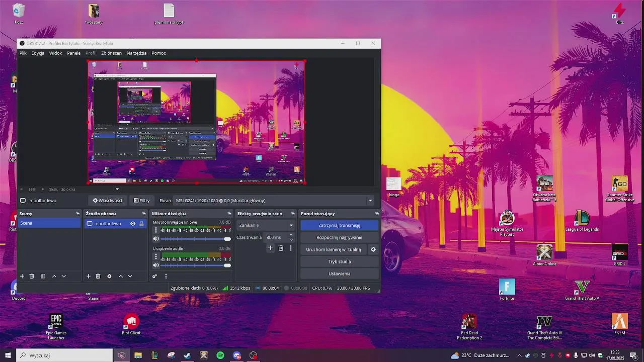Image resolution: width=644 pixels, height=362 pixels.
Task: Zoom out preview with the minus icon
Action: (22, 190)
